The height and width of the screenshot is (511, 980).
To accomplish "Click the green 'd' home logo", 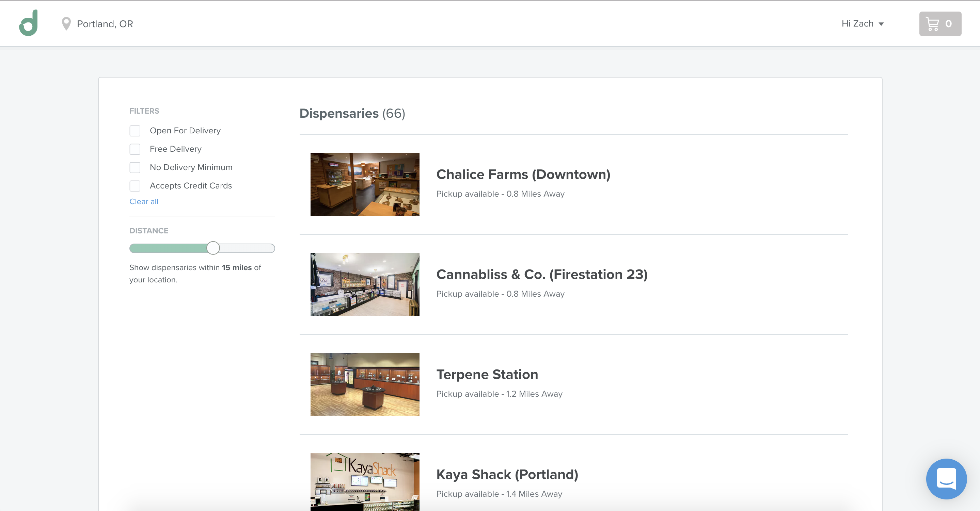I will click(x=29, y=23).
